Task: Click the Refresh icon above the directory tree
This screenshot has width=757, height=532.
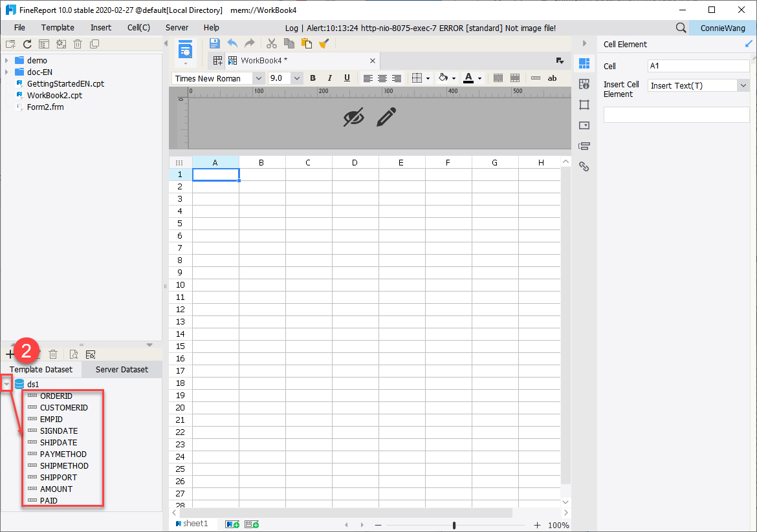Action: point(27,44)
